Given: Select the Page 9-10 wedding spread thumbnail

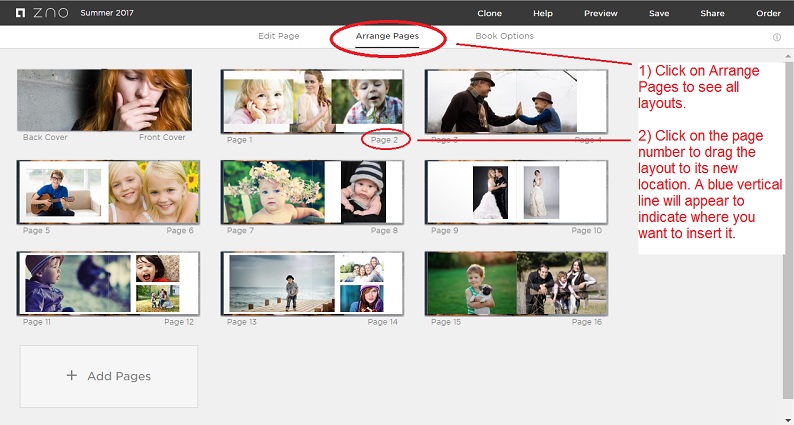Looking at the screenshot, I should (516, 192).
